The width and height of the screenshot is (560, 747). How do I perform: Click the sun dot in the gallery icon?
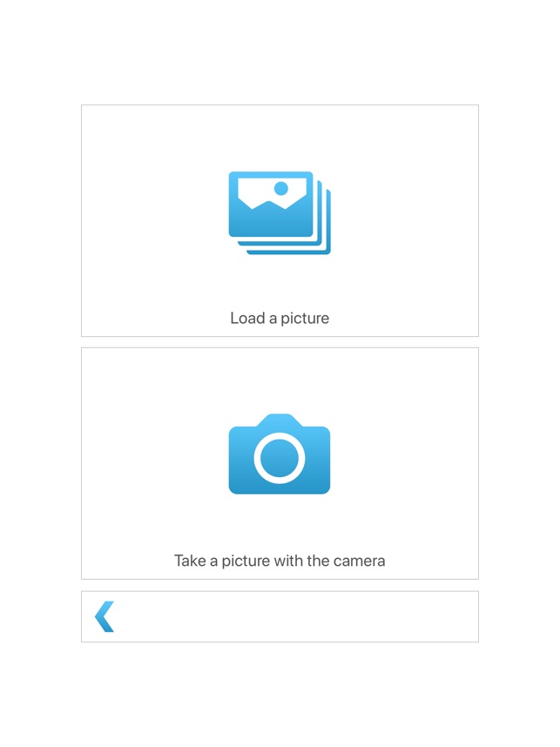[x=281, y=189]
